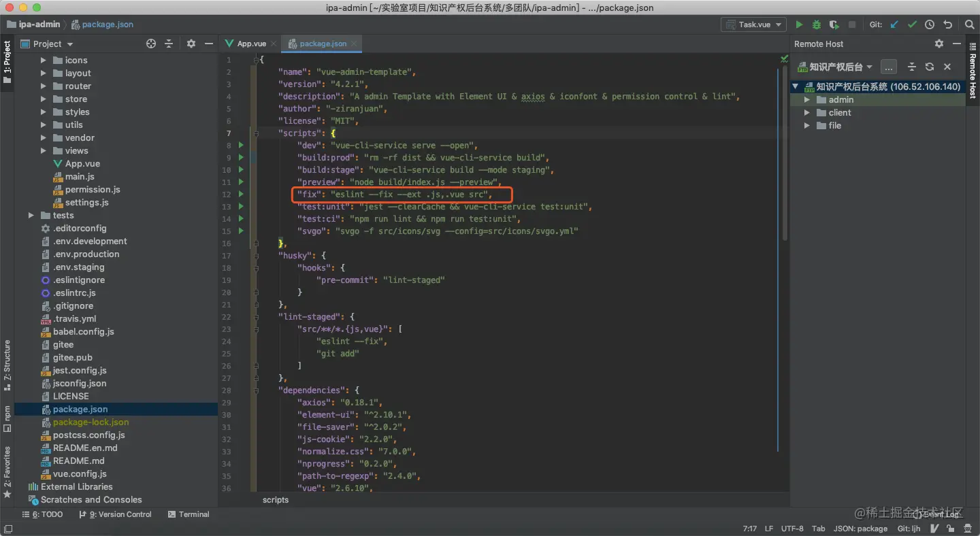Toggle the Z: Structure tool window
This screenshot has width=980, height=536.
tap(7, 364)
